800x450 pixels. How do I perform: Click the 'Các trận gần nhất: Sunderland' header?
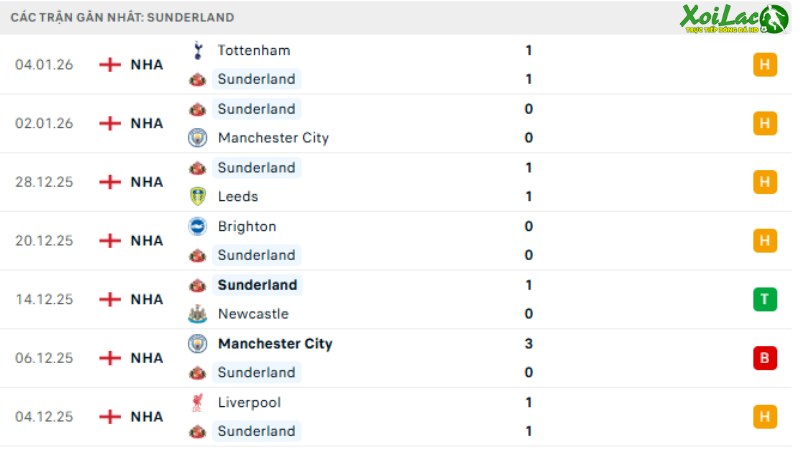121,17
